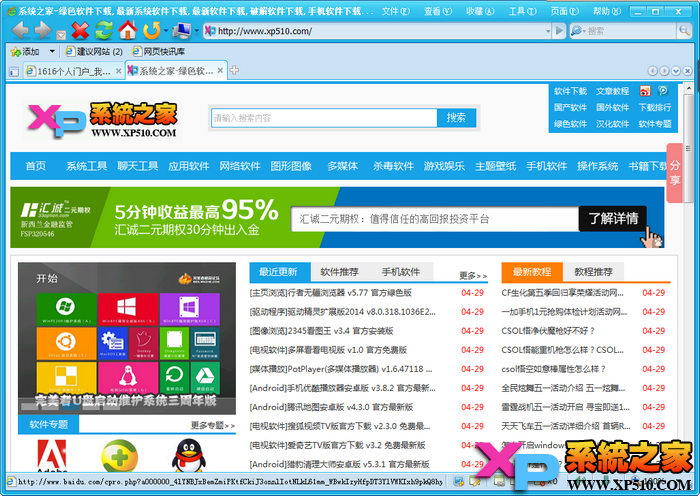Go back with the Back arrow
The image size is (700, 496).
20,30
